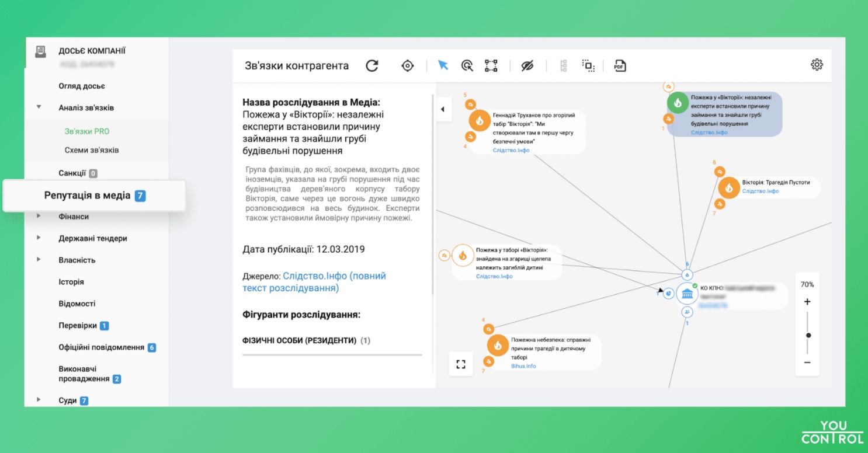Export the graph via PDF icon
The height and width of the screenshot is (453, 868).
620,65
